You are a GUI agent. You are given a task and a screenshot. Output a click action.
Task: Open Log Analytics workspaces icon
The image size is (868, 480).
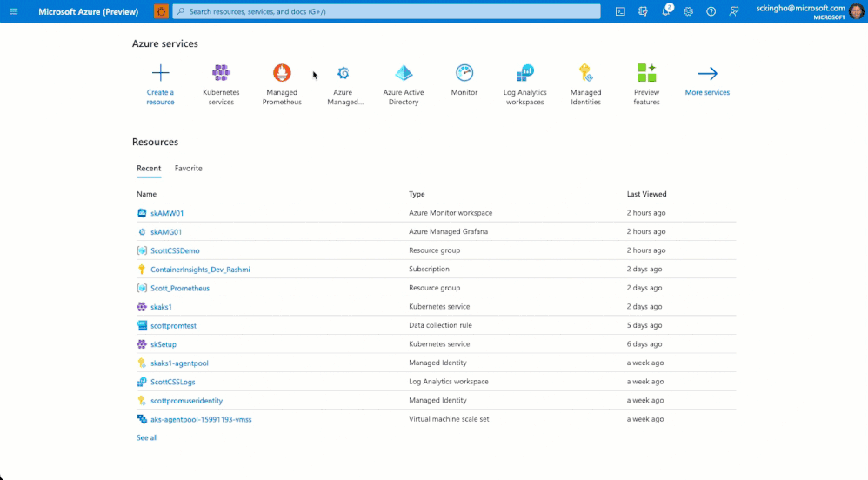524,72
